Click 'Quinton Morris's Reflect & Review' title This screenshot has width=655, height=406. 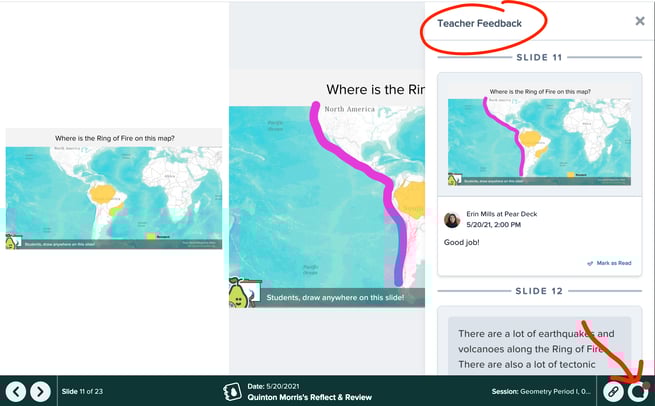point(310,397)
